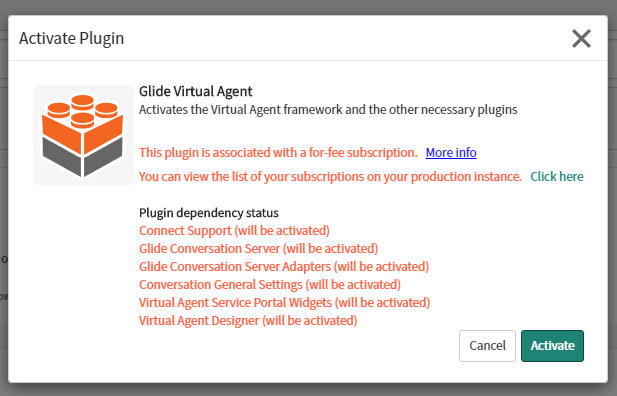617x396 pixels.
Task: Cancel the plugin activation
Action: [x=487, y=346]
